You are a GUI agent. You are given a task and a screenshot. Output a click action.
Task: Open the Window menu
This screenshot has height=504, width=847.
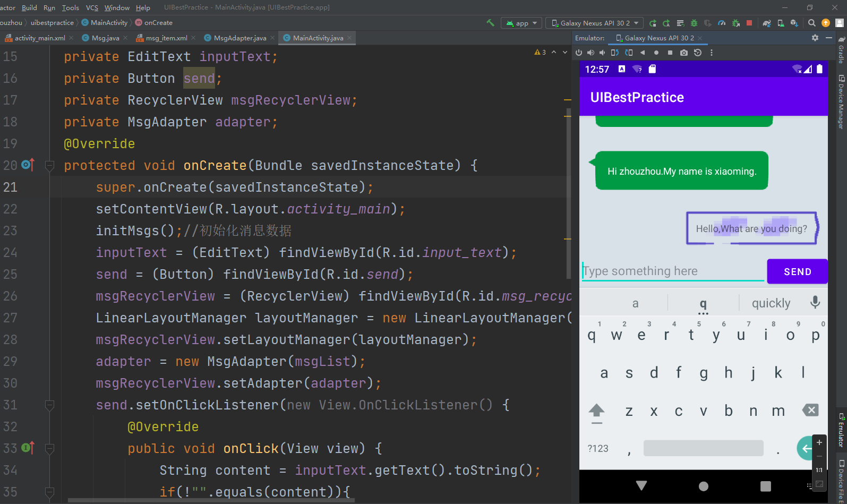pyautogui.click(x=117, y=7)
